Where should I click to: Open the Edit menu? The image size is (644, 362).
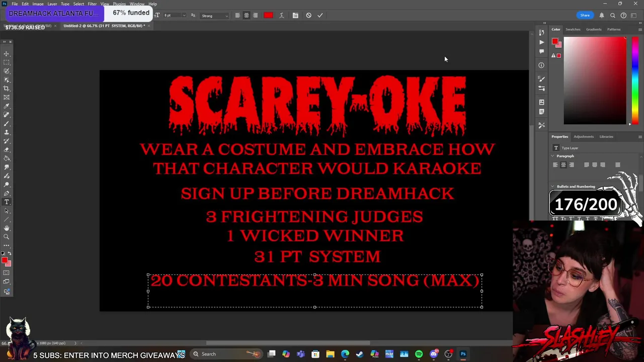pos(25,4)
